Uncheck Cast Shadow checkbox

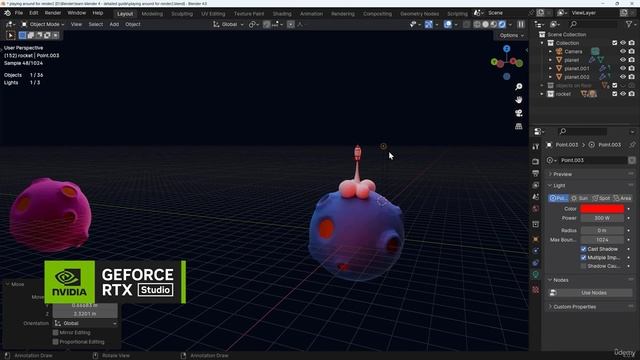coord(583,249)
